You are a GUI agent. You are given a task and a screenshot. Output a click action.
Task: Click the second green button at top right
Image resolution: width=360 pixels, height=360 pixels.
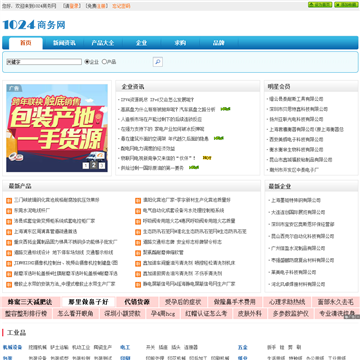[x=346, y=5]
